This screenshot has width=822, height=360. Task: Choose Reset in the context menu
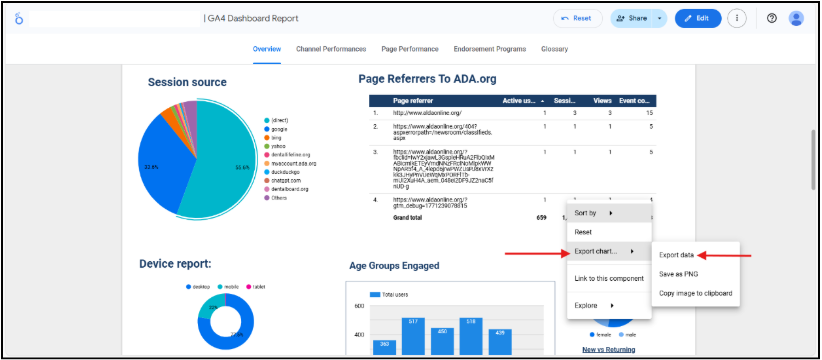[609, 232]
